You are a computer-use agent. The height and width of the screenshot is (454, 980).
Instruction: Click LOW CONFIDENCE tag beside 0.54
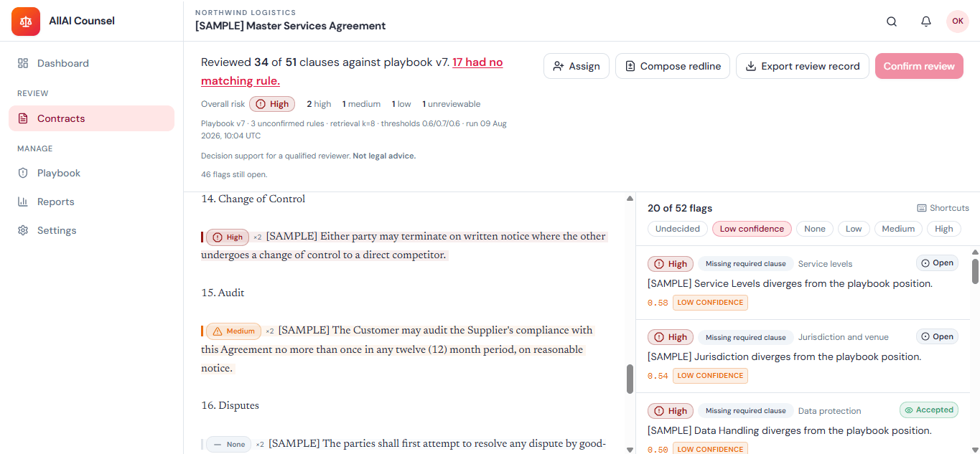710,376
